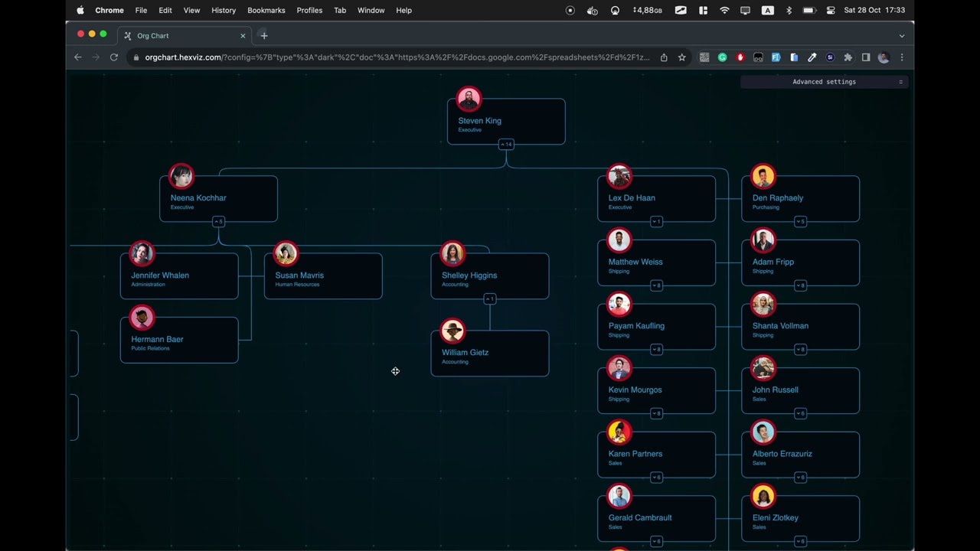The height and width of the screenshot is (551, 980).
Task: Open the QR code extension
Action: click(704, 57)
